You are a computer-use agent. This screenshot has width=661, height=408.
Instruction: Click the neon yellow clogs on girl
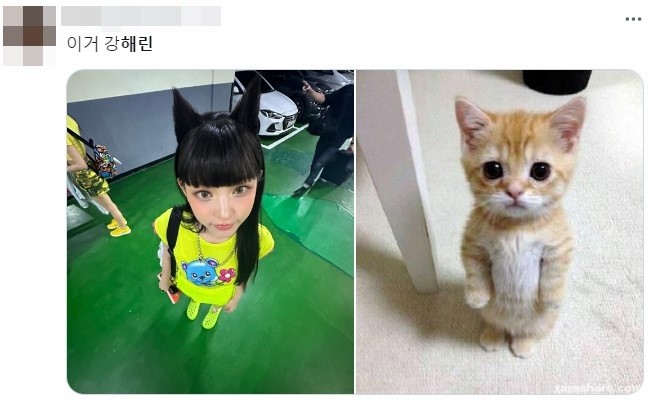coord(203,314)
